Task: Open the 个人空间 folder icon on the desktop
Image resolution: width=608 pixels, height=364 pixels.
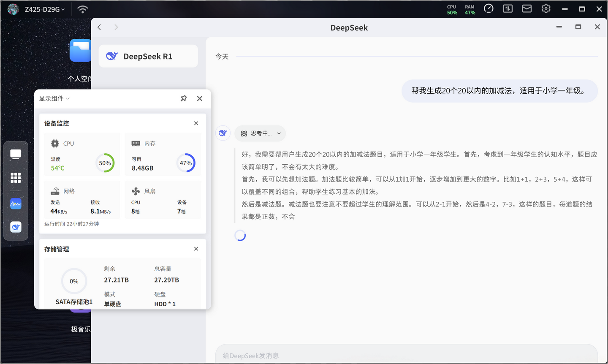Action: (x=81, y=51)
